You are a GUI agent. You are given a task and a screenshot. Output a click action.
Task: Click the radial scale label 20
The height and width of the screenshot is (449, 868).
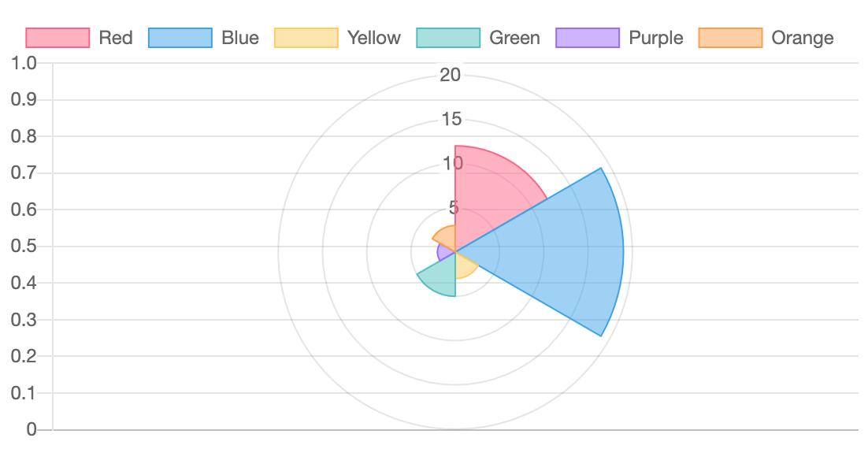[x=450, y=74]
